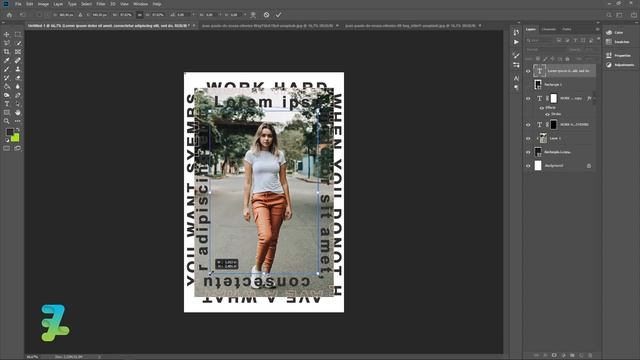The image size is (640, 360).
Task: Select the Rectangular Marquee tool
Action: (x=18, y=35)
